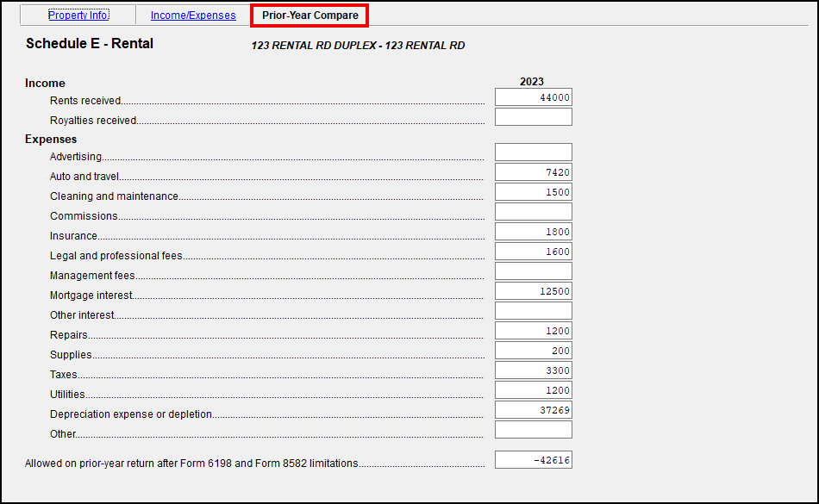Select Legal and professional fees field
This screenshot has height=504, width=819.
click(x=534, y=252)
